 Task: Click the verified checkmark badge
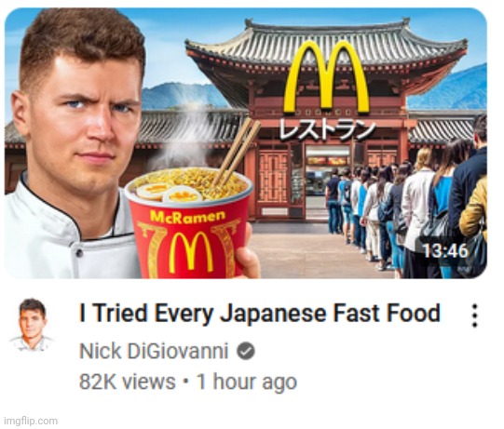[x=246, y=351]
